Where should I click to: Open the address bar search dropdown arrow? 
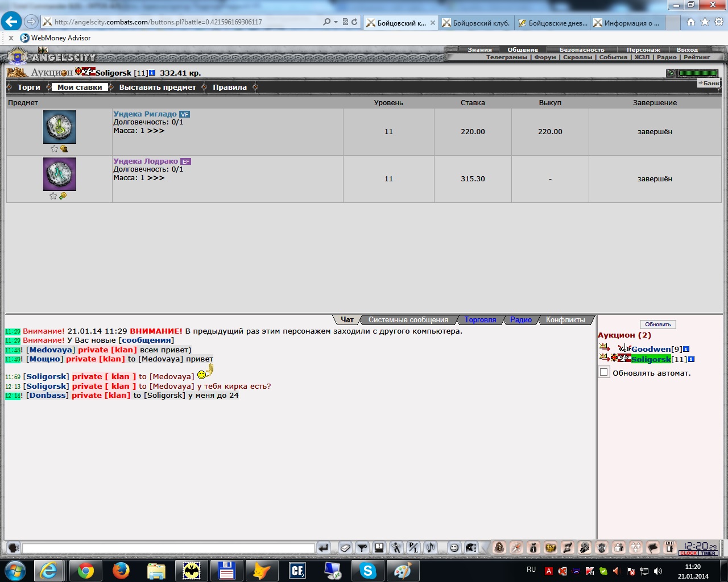click(x=336, y=22)
